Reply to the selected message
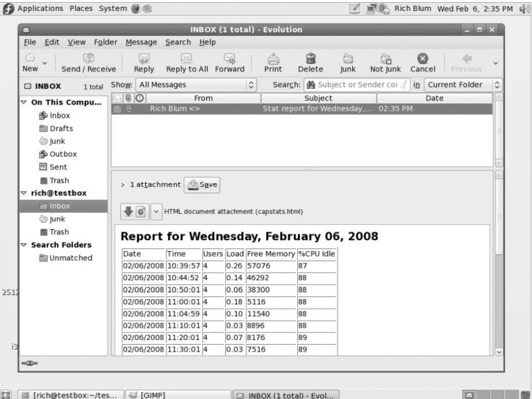Viewport: 532px width, 399px height. (144, 63)
